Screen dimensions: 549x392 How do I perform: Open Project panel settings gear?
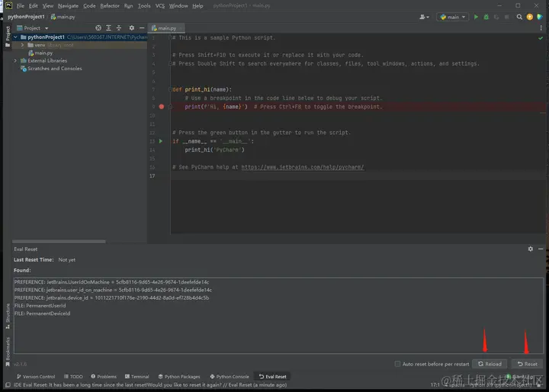coord(132,28)
